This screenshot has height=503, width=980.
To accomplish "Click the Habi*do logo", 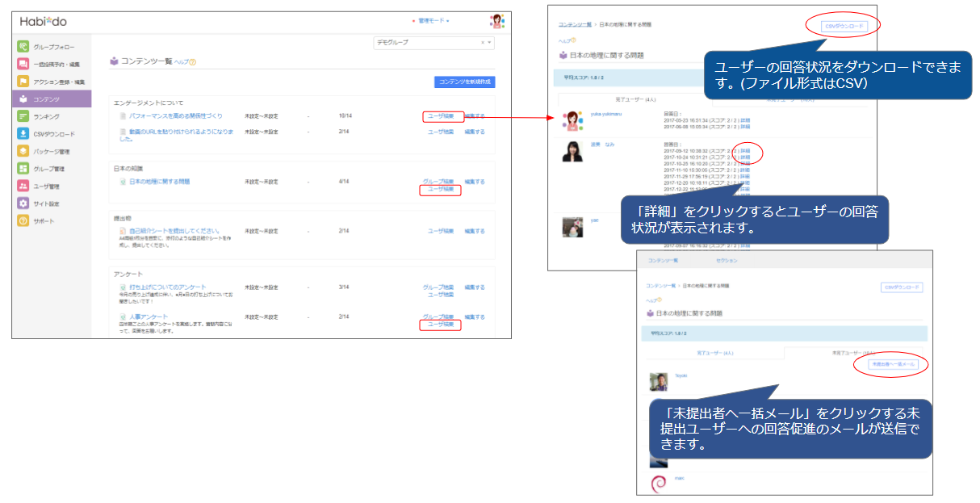I will click(x=43, y=21).
